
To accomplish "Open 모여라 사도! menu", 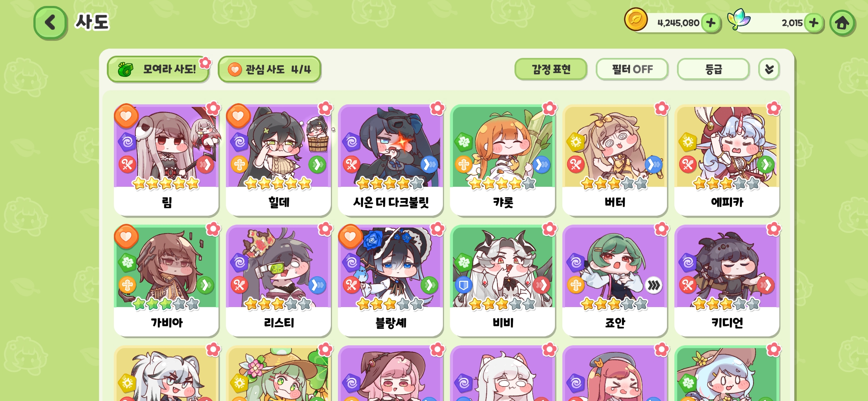I will (x=158, y=69).
